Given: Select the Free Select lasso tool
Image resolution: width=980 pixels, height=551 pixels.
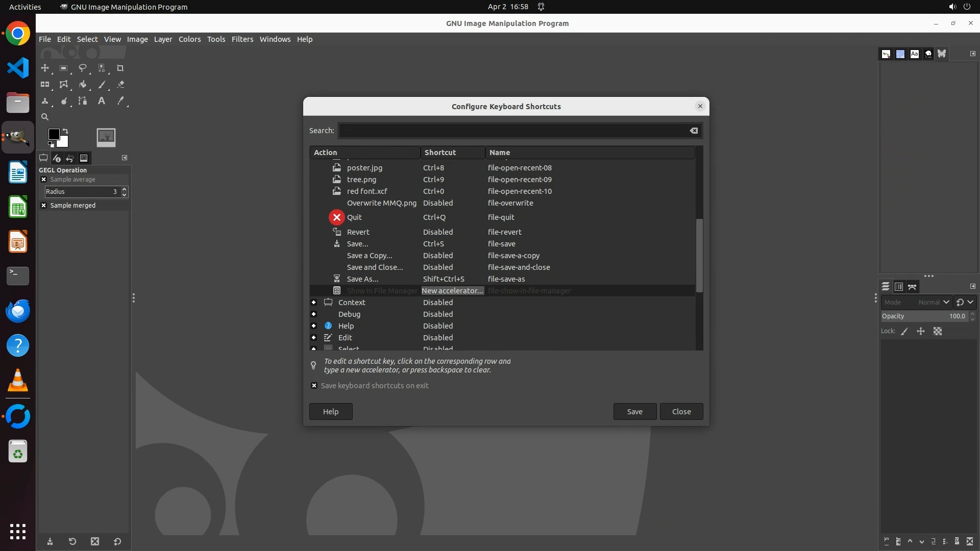Looking at the screenshot, I should [x=82, y=68].
